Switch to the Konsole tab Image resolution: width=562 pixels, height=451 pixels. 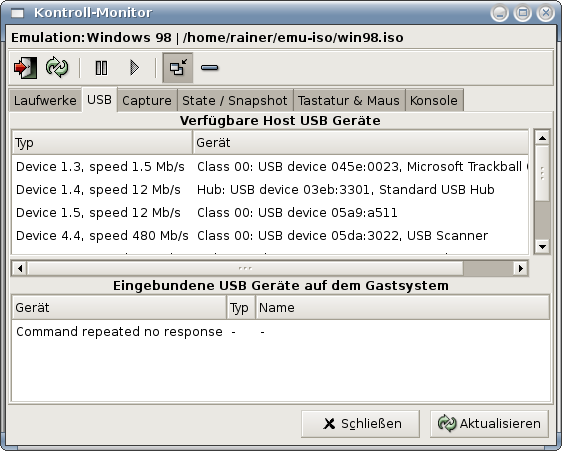click(434, 100)
